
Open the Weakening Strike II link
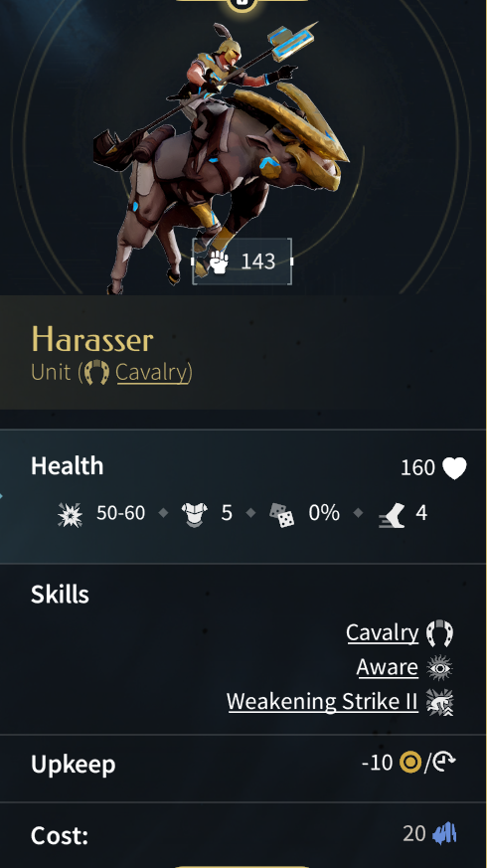323,701
